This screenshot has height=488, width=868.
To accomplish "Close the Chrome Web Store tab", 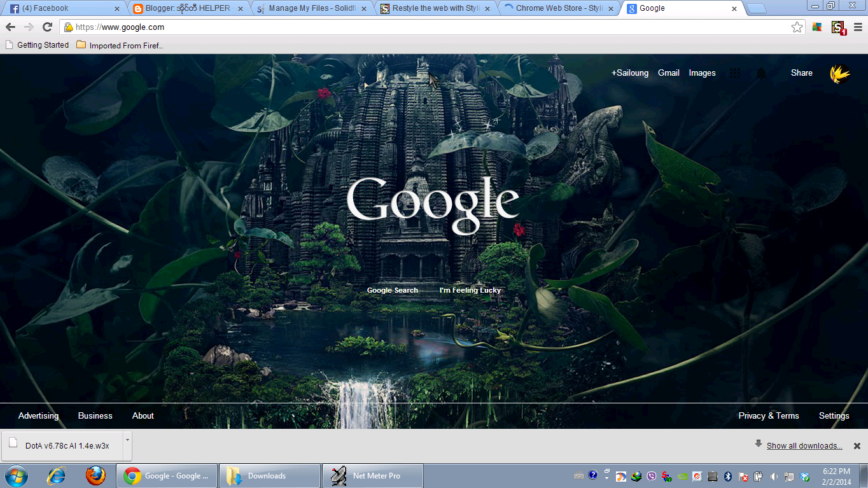I will (610, 9).
